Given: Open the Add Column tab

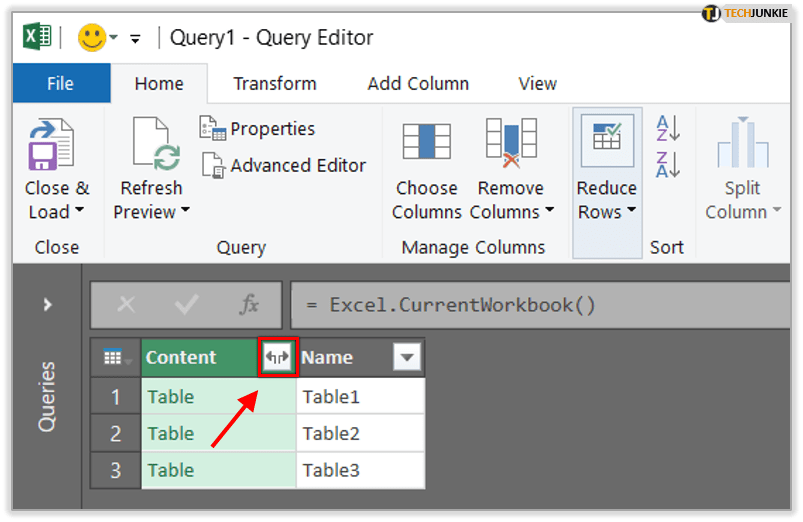Looking at the screenshot, I should (x=418, y=84).
